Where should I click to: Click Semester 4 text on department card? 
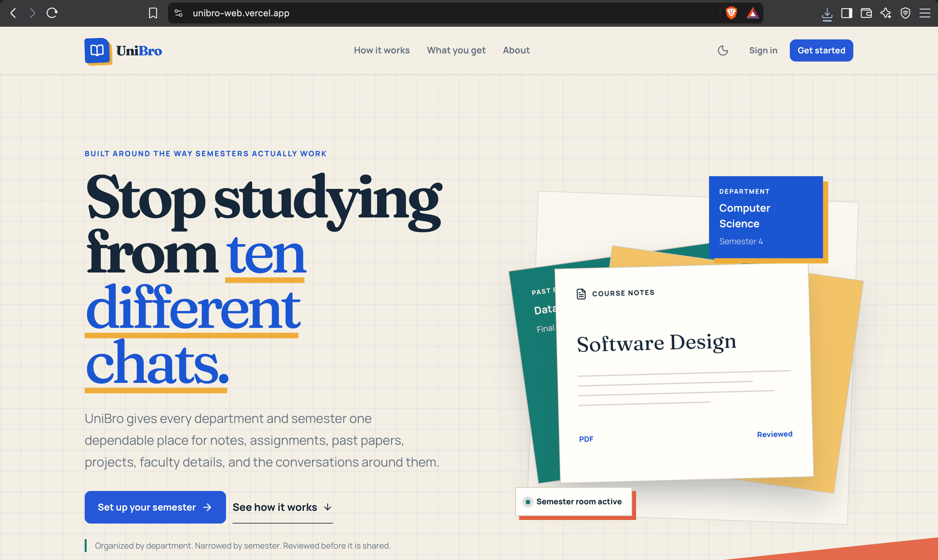point(741,241)
